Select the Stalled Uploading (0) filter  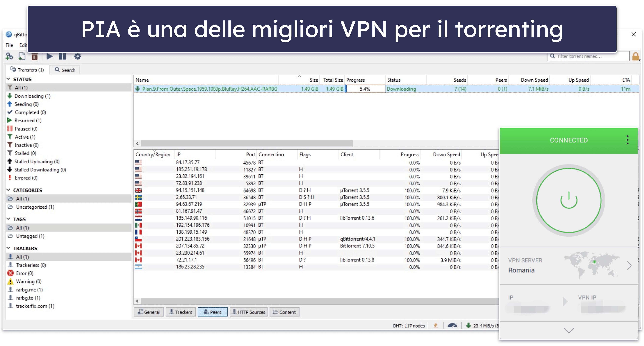click(x=33, y=162)
